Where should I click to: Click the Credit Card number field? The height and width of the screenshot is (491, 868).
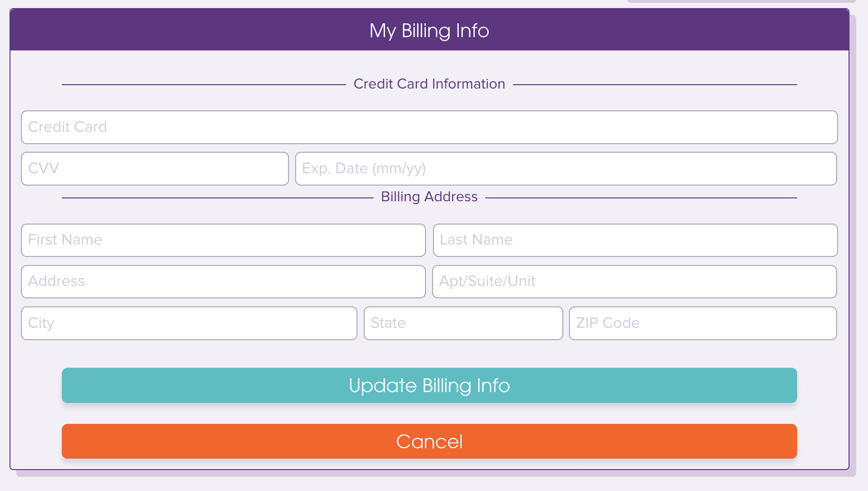click(429, 127)
